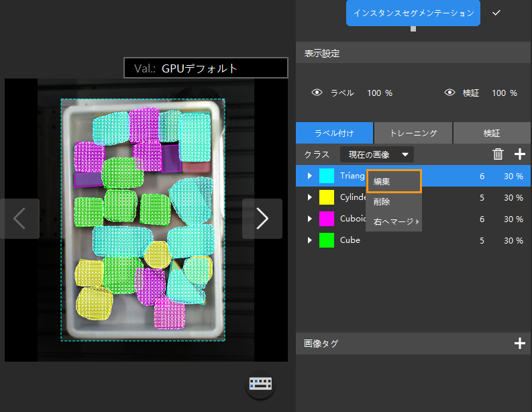Go to previous image with left arrow

pyautogui.click(x=19, y=219)
